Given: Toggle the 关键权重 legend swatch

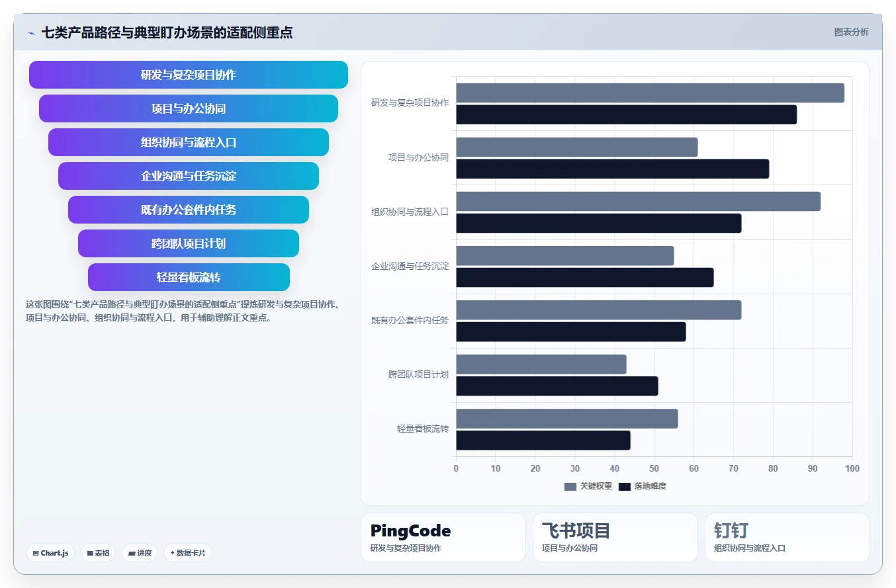Looking at the screenshot, I should pyautogui.click(x=570, y=487).
